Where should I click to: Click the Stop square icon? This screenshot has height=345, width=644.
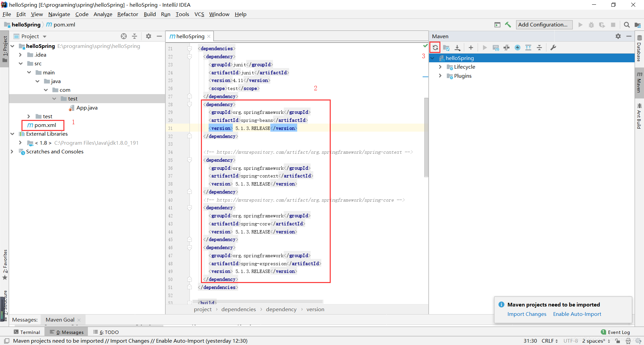tap(613, 24)
